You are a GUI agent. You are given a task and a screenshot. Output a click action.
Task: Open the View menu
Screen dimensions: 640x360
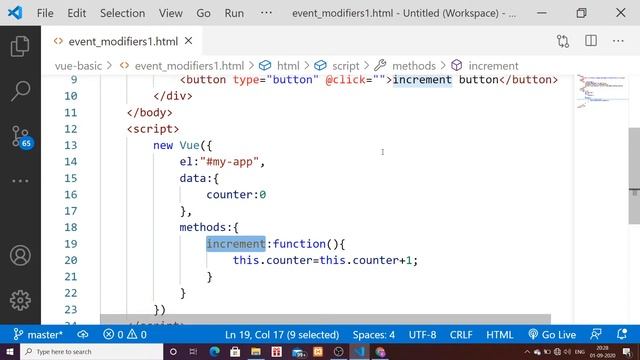(171, 13)
